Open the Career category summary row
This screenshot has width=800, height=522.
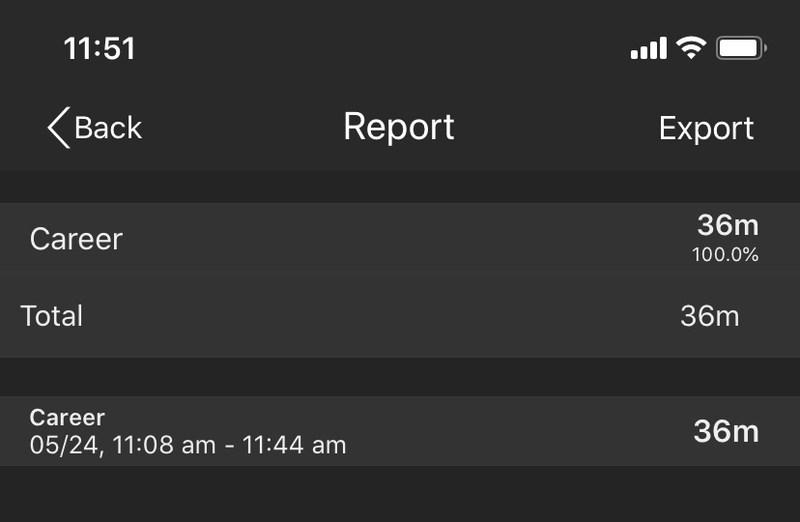pos(400,238)
